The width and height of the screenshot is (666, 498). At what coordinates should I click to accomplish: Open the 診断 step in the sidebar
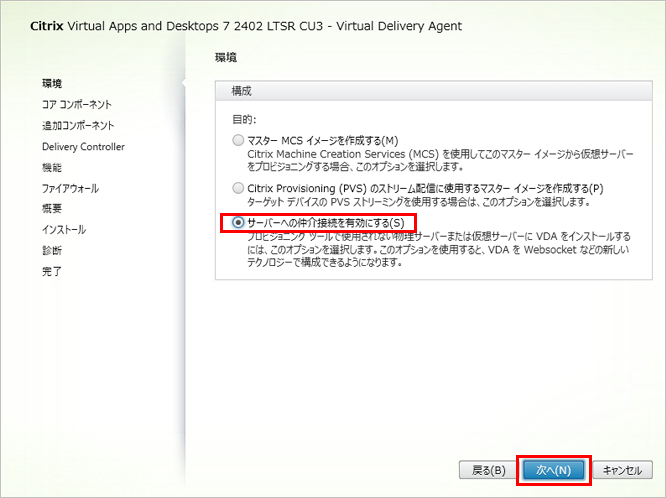(52, 250)
